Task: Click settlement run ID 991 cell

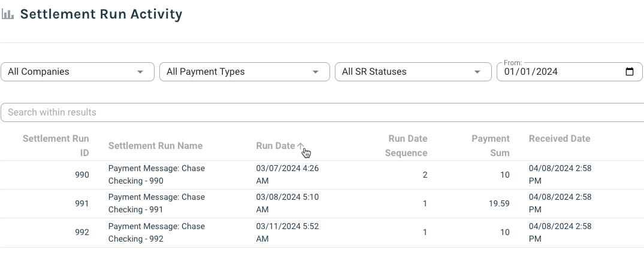Action: (82, 203)
